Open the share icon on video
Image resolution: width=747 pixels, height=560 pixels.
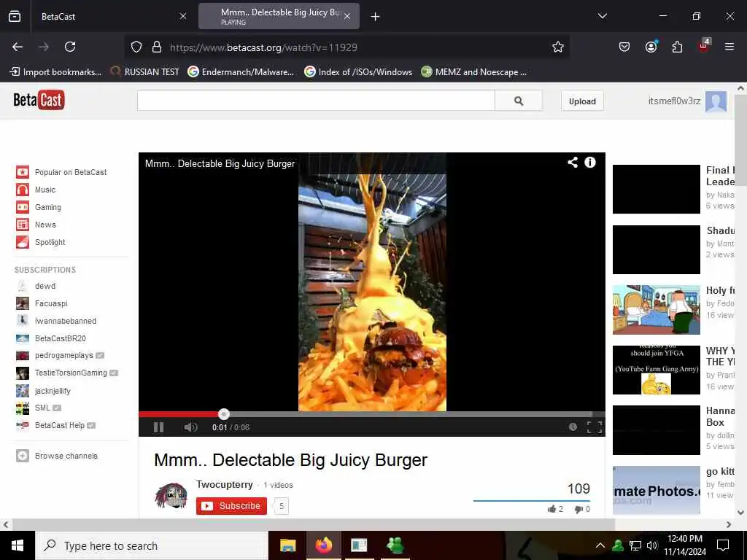(x=573, y=163)
